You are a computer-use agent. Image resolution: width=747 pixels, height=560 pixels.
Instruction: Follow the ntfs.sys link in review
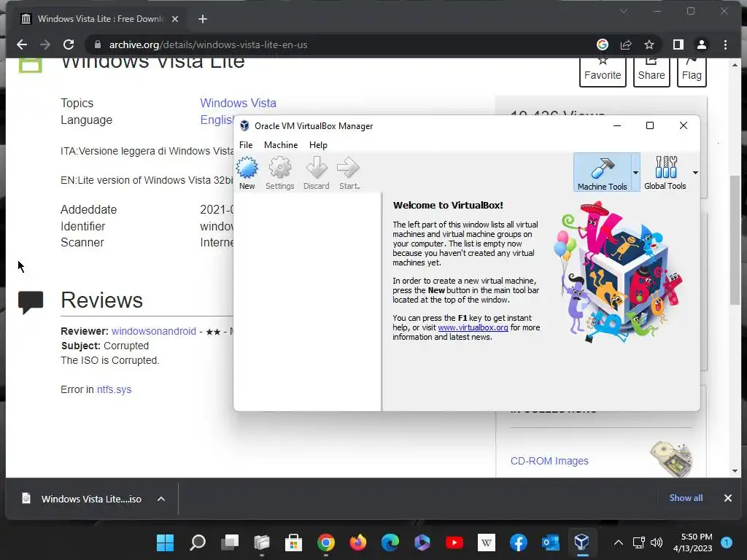coord(114,389)
